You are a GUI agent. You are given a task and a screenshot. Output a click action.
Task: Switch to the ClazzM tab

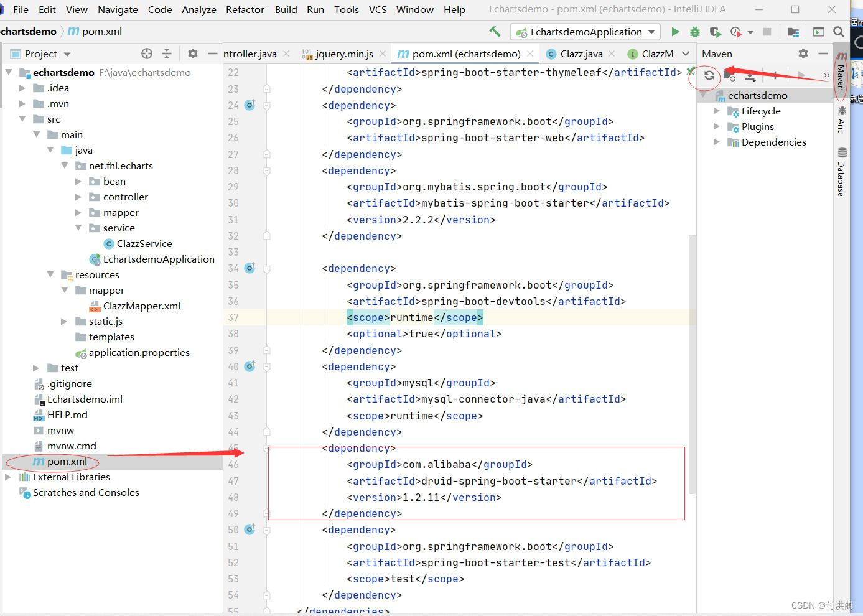(651, 54)
